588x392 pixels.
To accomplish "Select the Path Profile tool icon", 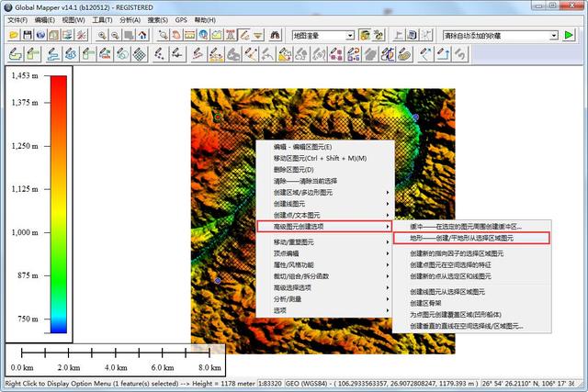I will (x=217, y=35).
